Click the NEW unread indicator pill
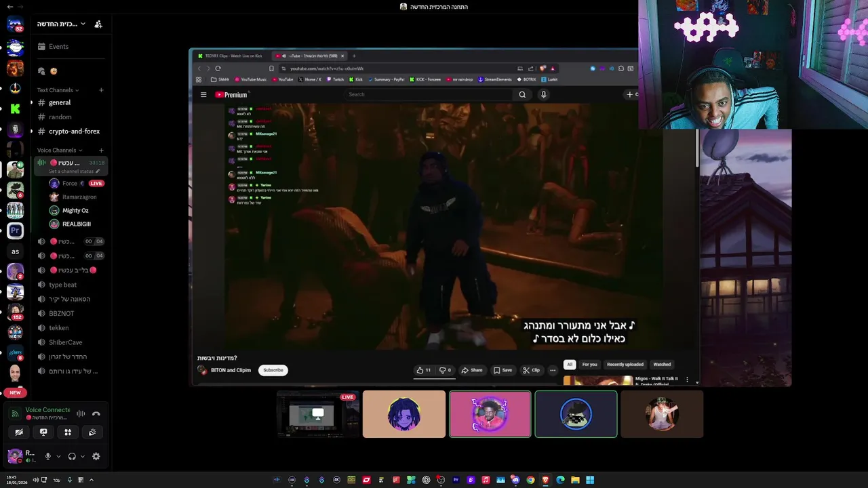 [15, 392]
